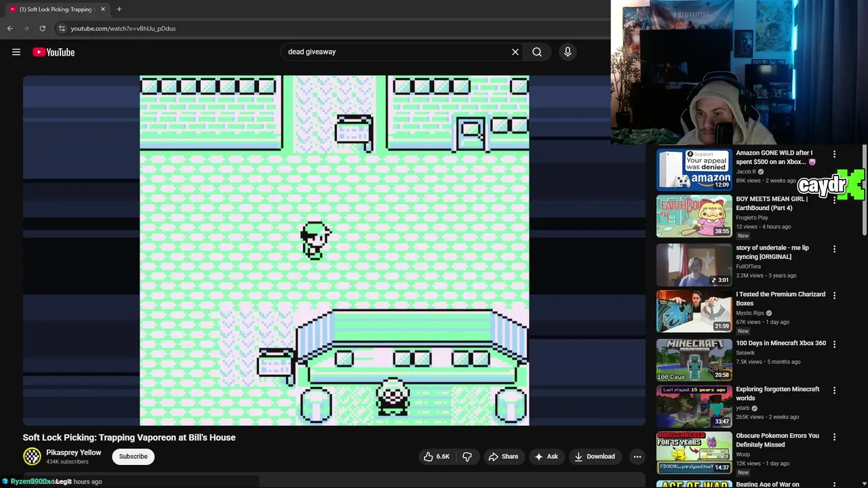Click the video title Soft Lock Picking
The image size is (868, 488).
pyautogui.click(x=130, y=437)
